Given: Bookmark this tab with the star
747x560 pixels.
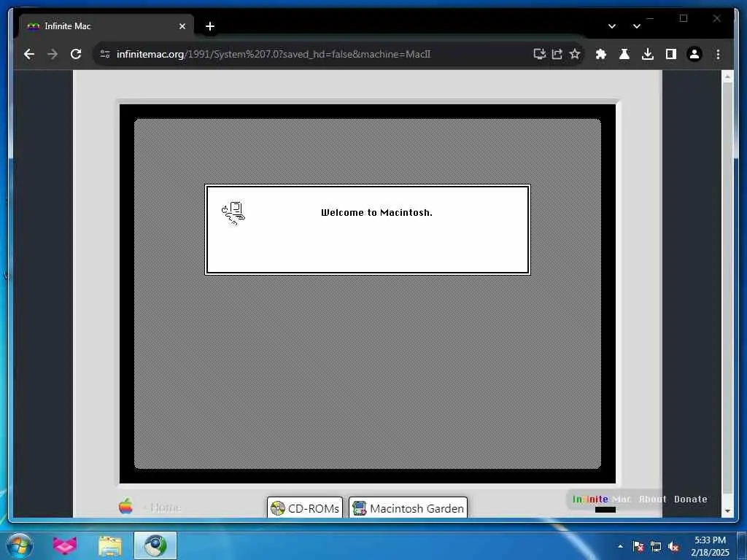Looking at the screenshot, I should pos(575,54).
